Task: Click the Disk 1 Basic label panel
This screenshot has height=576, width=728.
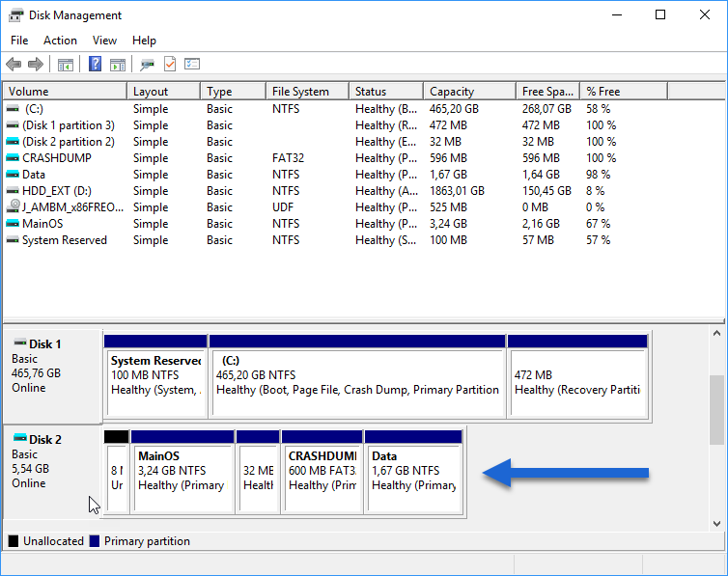Action: tap(53, 376)
